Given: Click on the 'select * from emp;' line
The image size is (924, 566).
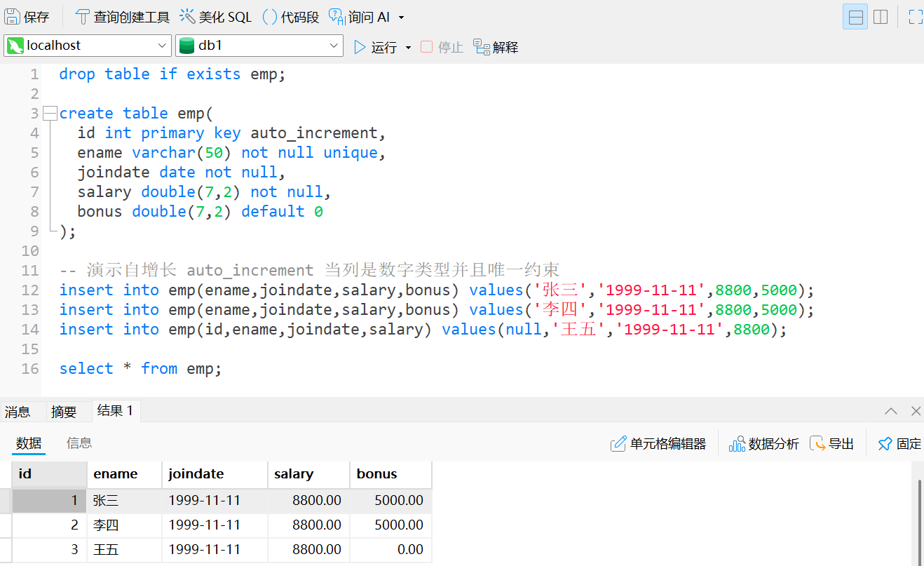Looking at the screenshot, I should [x=140, y=369].
